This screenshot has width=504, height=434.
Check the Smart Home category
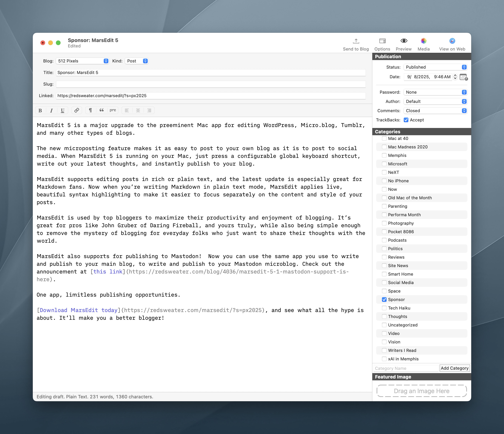pyautogui.click(x=384, y=274)
